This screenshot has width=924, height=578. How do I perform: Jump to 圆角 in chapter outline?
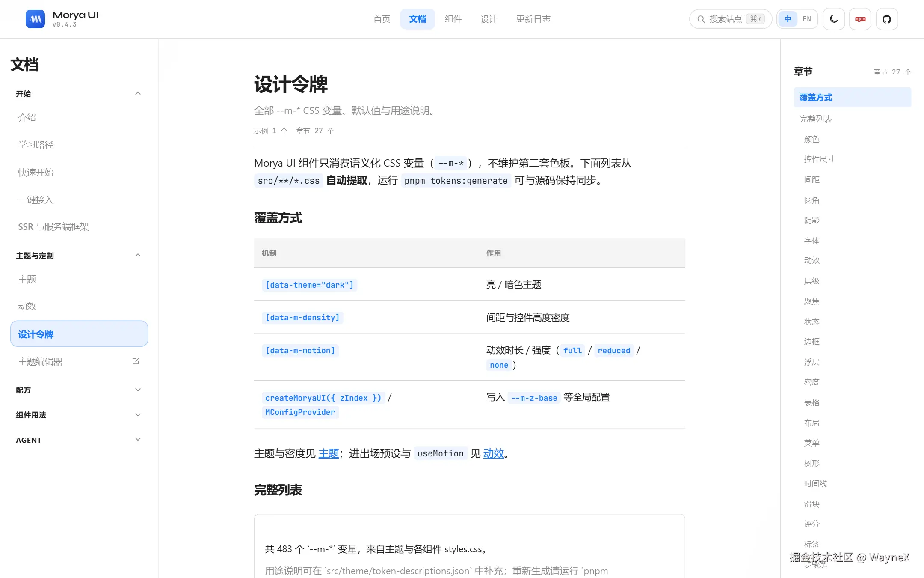[811, 200]
